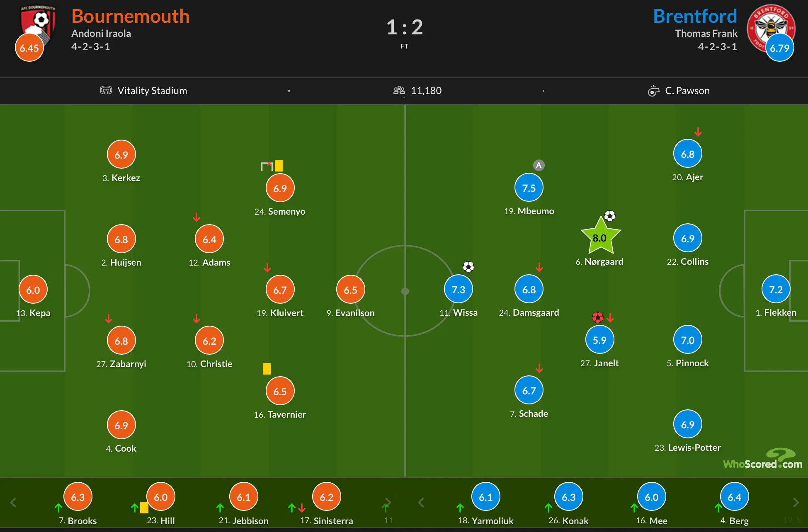Click the referee whistle icon beside C. Pawson
808x532 pixels.
point(653,91)
